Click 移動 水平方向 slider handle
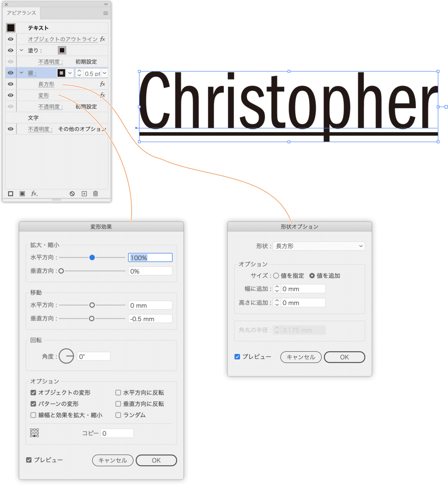 tap(92, 305)
